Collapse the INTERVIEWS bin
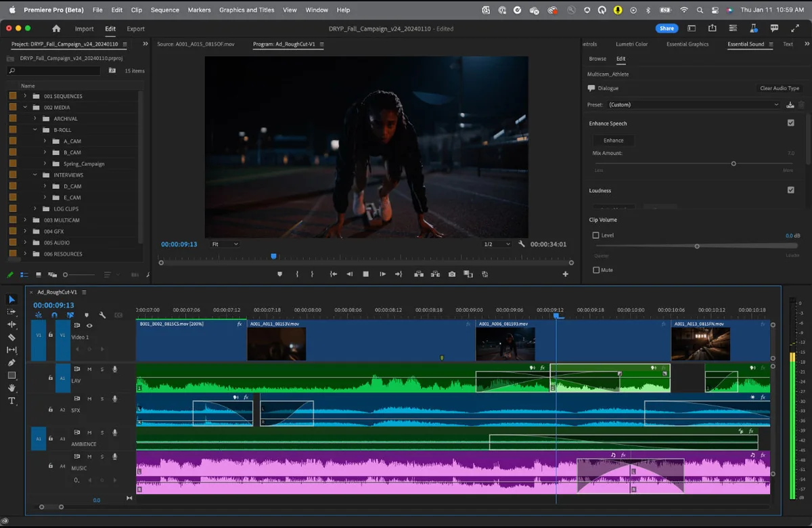 tap(35, 175)
